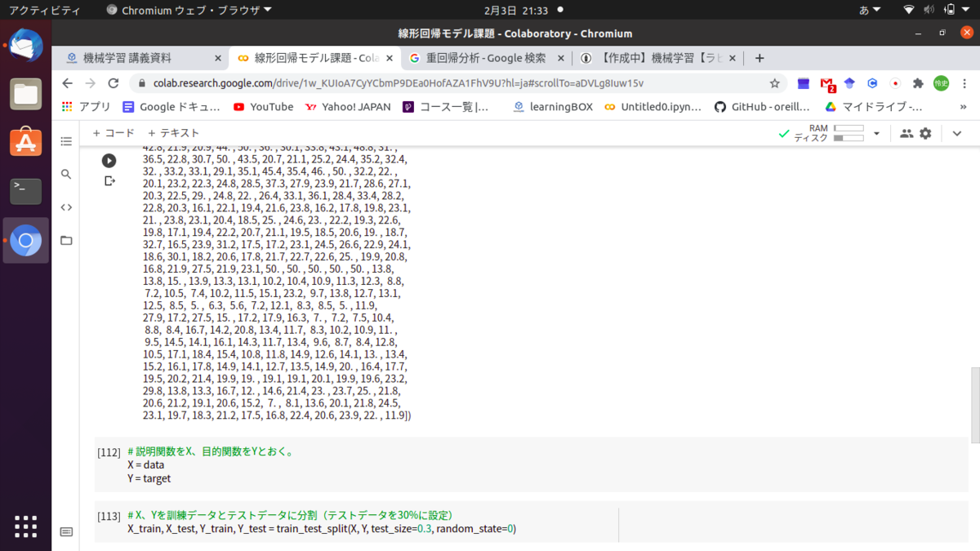Screen dimensions: 980x551
Task: Open the Yahoo! JAPAN bookmark
Action: [x=348, y=107]
